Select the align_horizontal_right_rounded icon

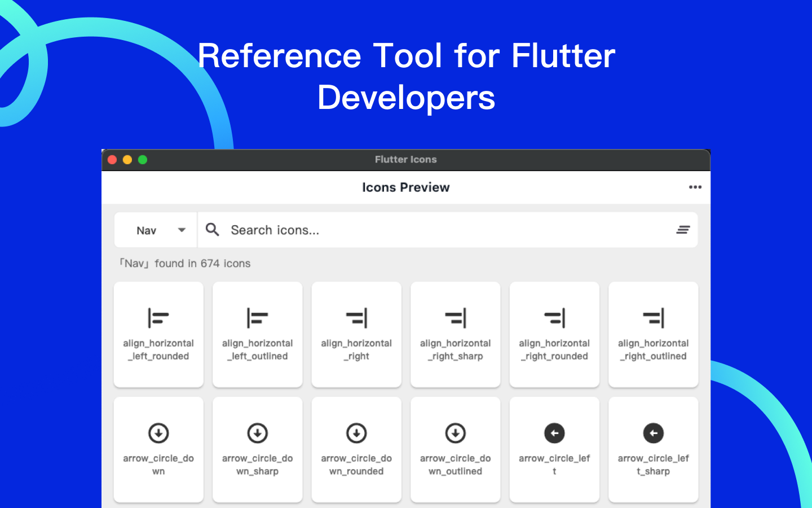[554, 334]
